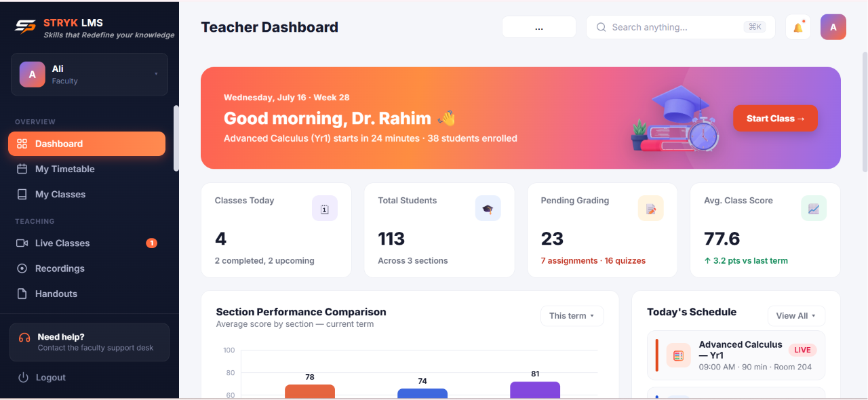Click the Live Classes camera icon
The height and width of the screenshot is (400, 868).
tap(22, 243)
